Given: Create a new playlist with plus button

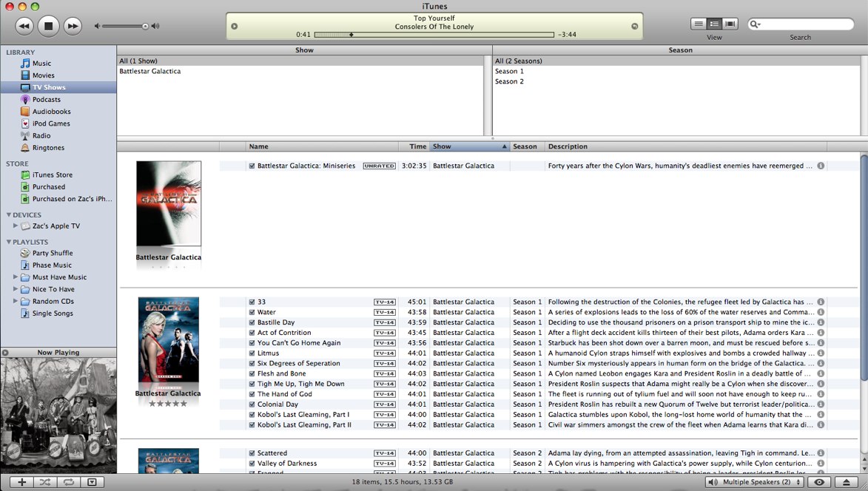Looking at the screenshot, I should point(21,482).
